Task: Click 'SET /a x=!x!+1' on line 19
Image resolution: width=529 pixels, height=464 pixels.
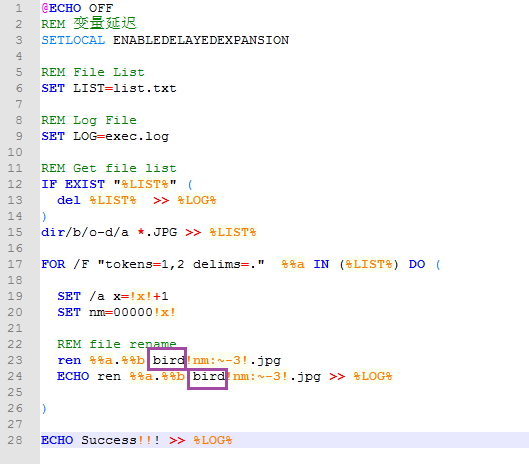Action: pos(113,296)
